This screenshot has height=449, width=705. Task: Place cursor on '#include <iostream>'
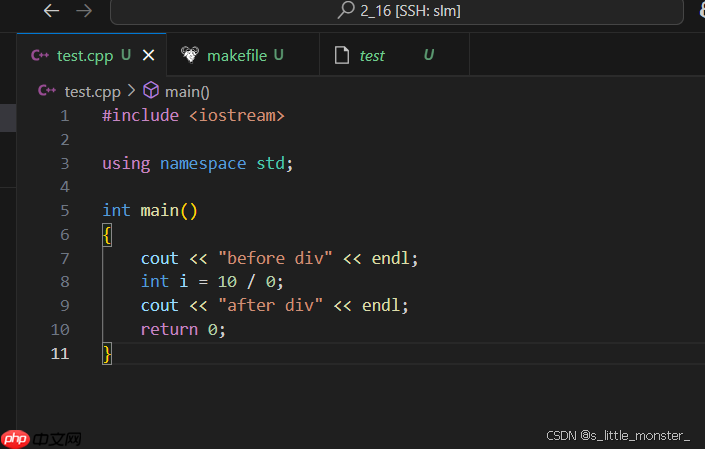coord(193,116)
